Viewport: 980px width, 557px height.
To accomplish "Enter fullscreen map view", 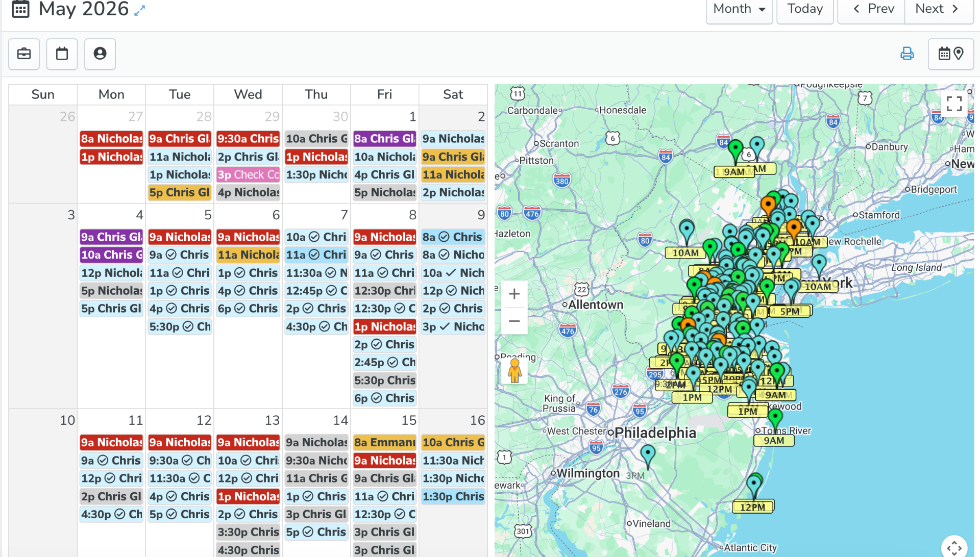I will tap(954, 104).
